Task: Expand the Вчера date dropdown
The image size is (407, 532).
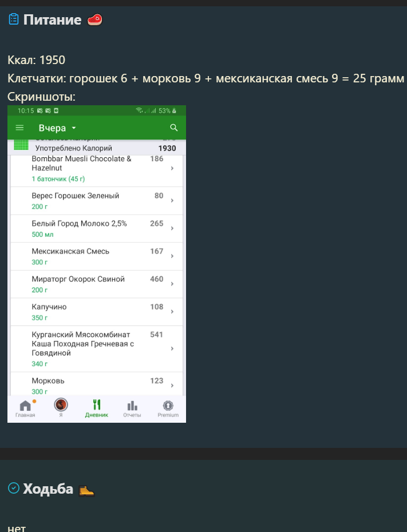Action: coord(57,128)
